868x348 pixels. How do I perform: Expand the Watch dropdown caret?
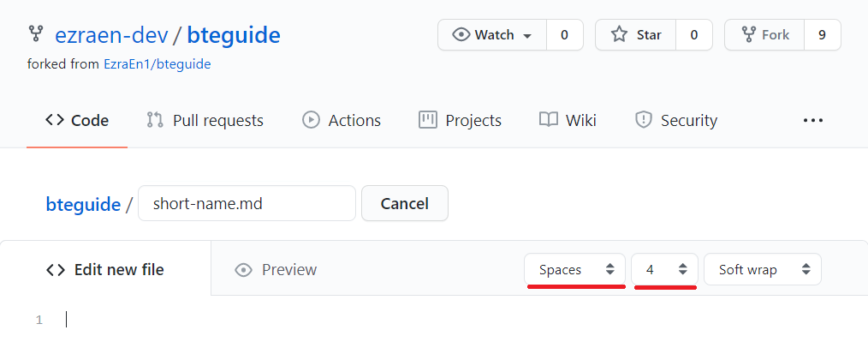click(527, 36)
